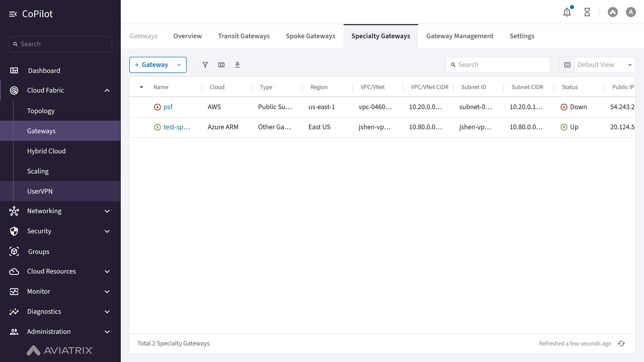The image size is (644, 362).
Task: Switch to the Transit Gateways tab
Action: click(x=244, y=36)
